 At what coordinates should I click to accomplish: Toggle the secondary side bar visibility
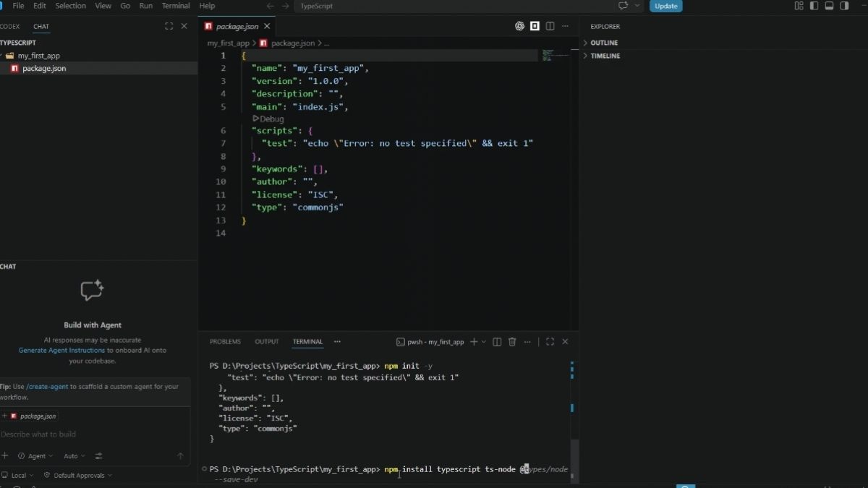(844, 6)
